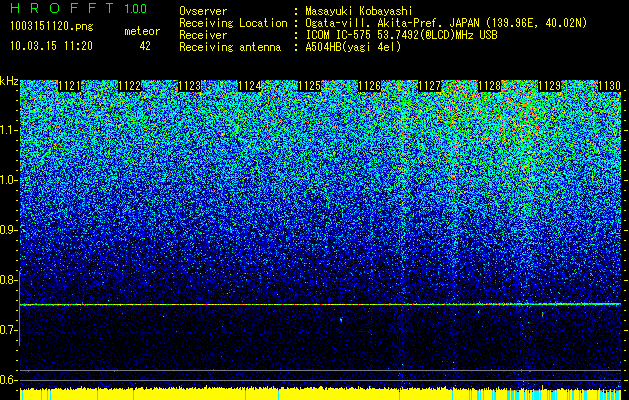Click the 1121 time marker
The image size is (629, 400).
click(x=69, y=86)
